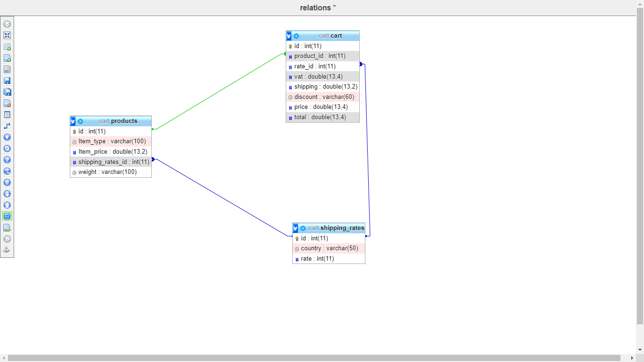Toggle fullscreen view from the side toolbar
Screen dimensions: 644x362
click(x=7, y=35)
